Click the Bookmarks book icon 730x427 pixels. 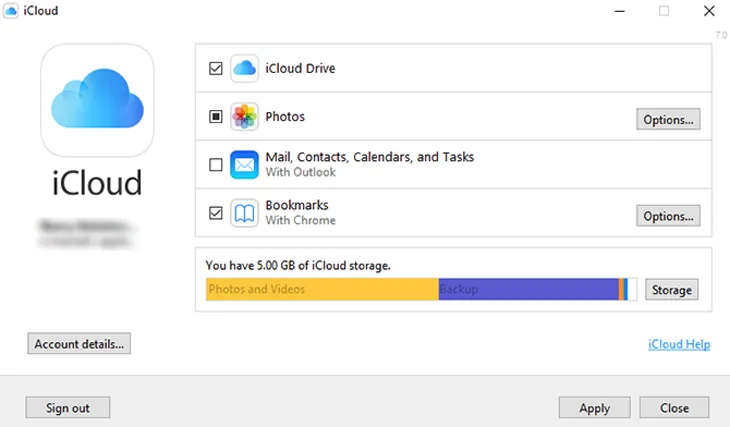(245, 213)
